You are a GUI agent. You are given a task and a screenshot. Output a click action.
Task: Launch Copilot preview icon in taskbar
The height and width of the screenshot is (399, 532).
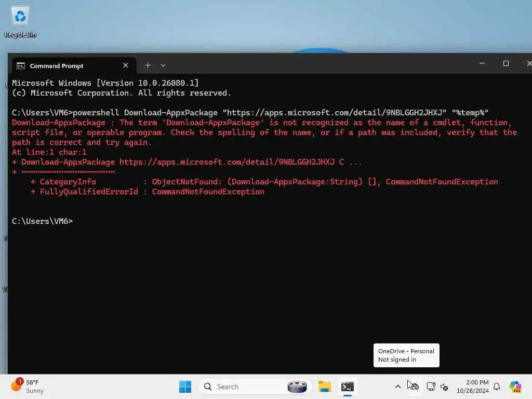[x=515, y=387]
